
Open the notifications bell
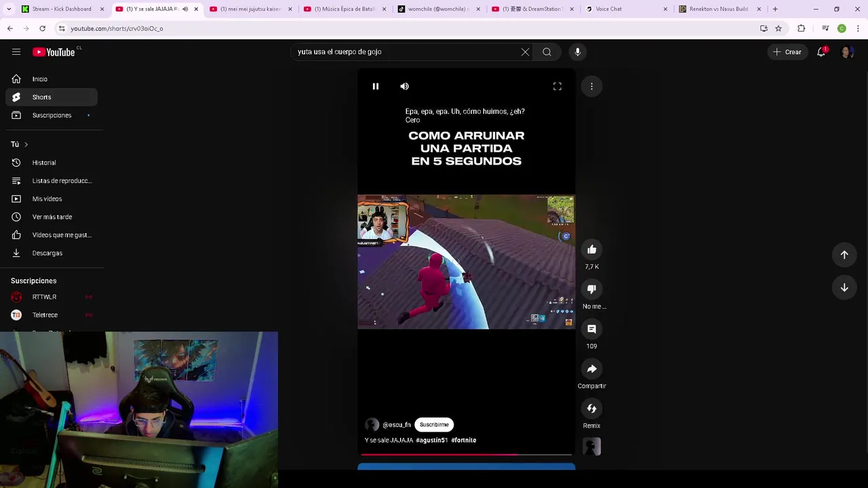(821, 52)
